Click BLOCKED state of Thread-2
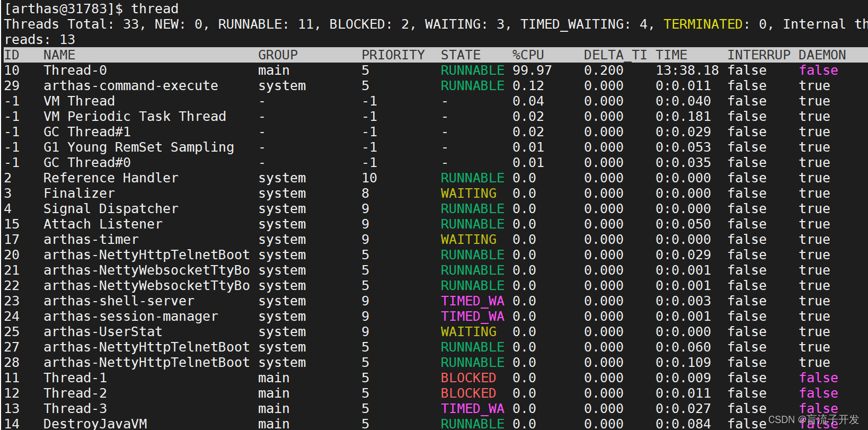868x430 pixels. tap(468, 393)
